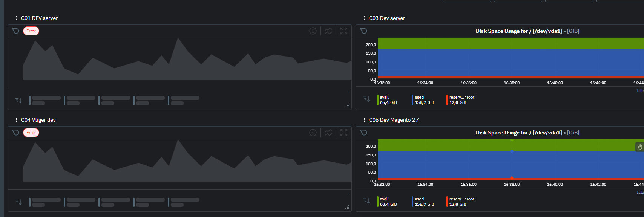Click the 16:34:00 time label in C06 chart
The height and width of the screenshot is (217, 644).
(425, 184)
